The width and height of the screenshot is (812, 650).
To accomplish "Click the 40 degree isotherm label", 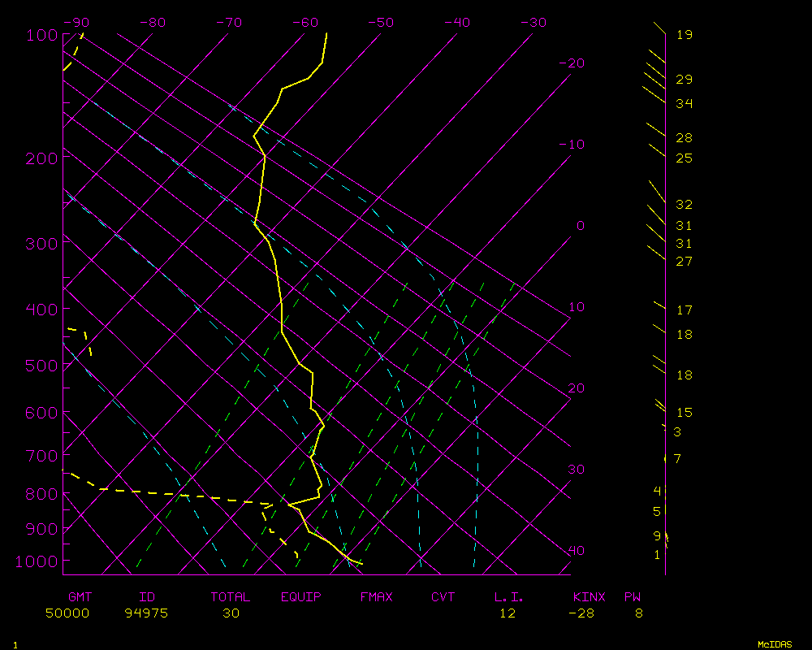I will [576, 551].
